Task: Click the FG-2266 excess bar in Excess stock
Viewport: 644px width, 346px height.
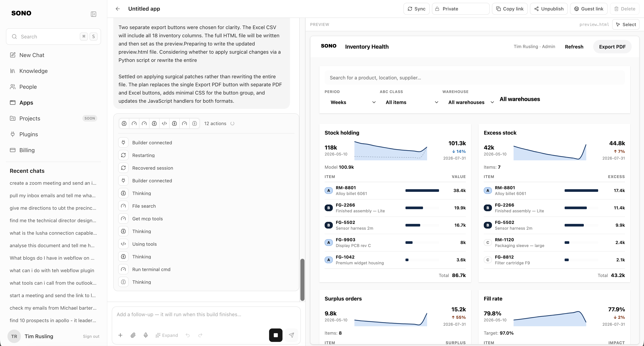Action: [x=575, y=208]
